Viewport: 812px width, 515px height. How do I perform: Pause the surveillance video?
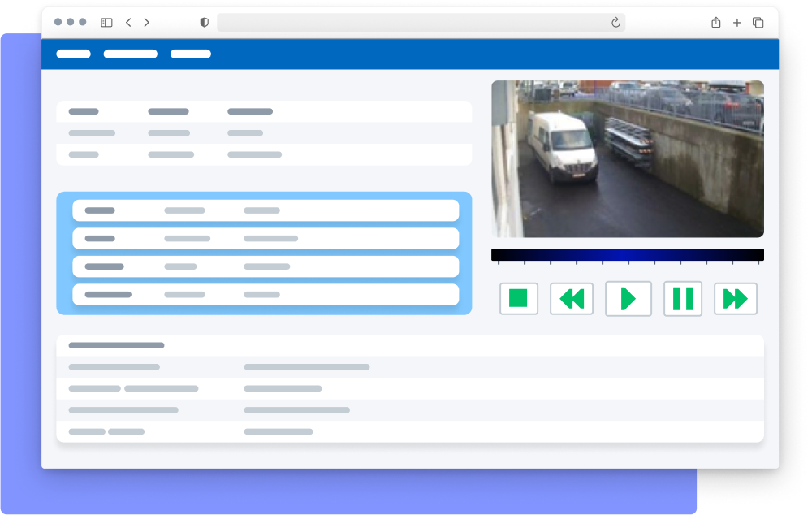pos(682,299)
